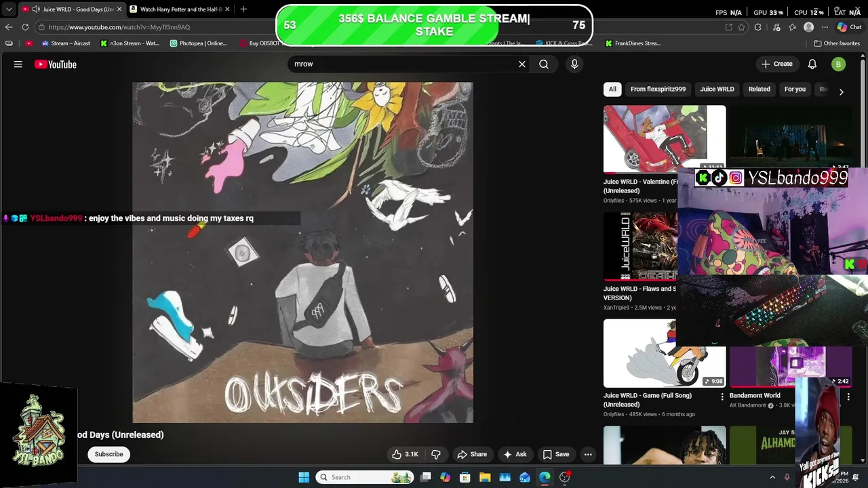Dislike the Good Days video
The image size is (868, 488).
[436, 454]
